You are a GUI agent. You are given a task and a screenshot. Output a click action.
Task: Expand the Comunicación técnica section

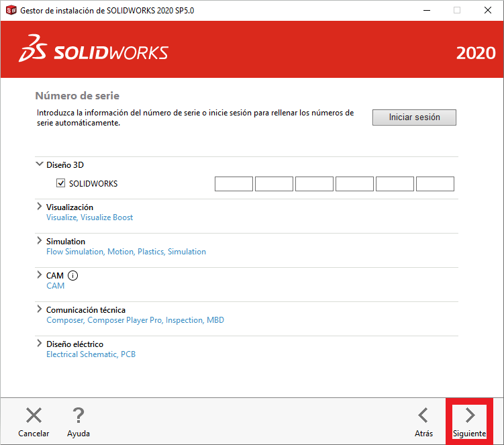coord(39,309)
